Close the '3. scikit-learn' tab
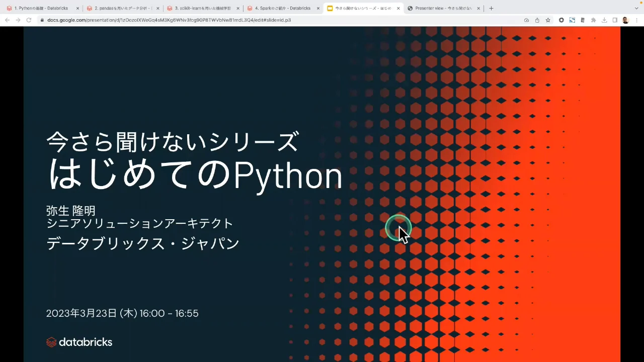Image resolution: width=644 pixels, height=362 pixels. (x=237, y=8)
